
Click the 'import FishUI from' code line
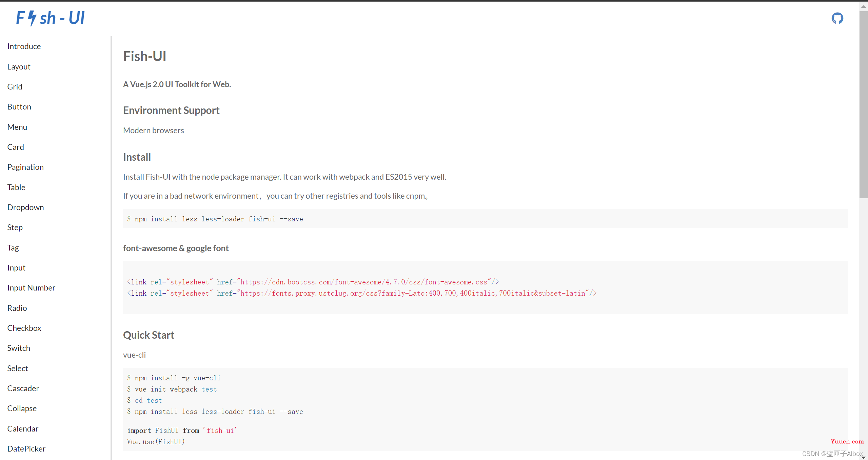pos(182,431)
